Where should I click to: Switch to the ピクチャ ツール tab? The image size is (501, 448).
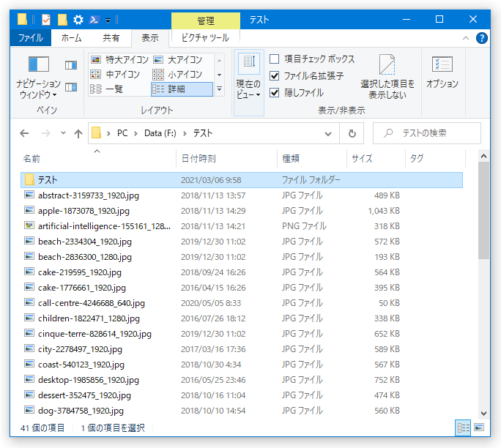205,38
